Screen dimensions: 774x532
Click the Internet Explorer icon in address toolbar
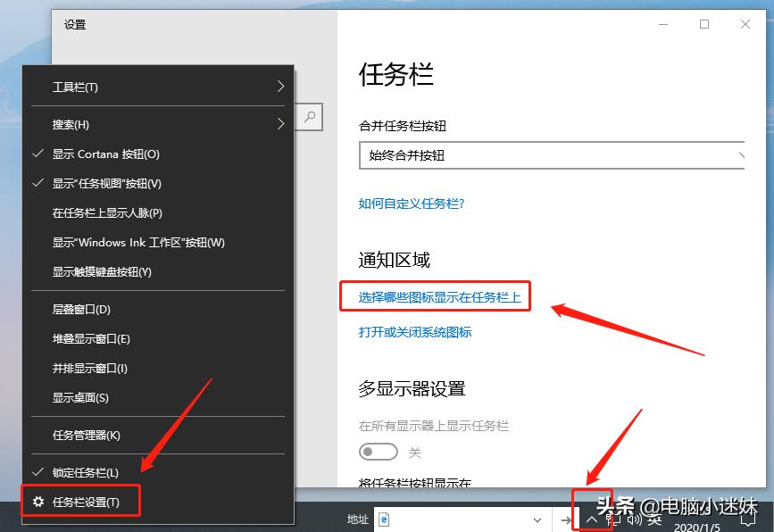(385, 520)
